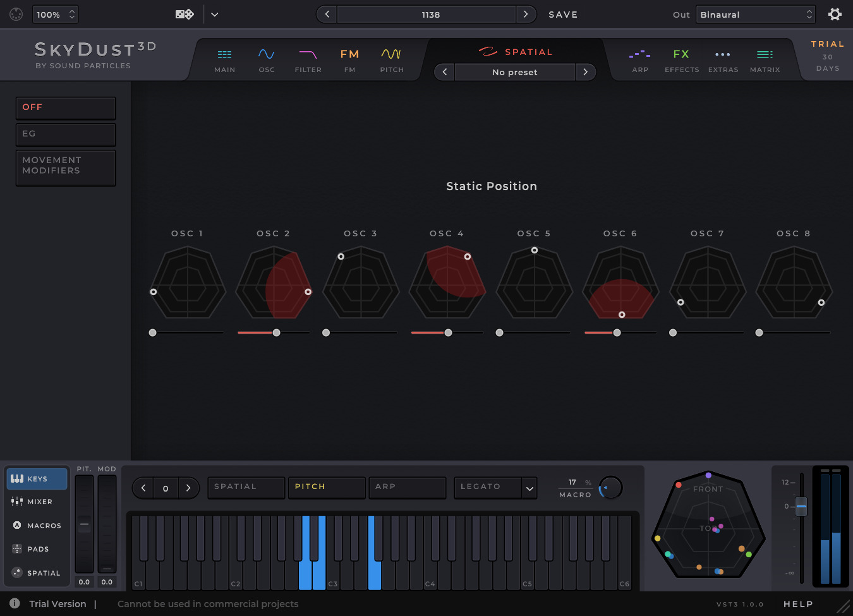Screen dimensions: 853x616
Task: Select the KEYS panel
Action: pyautogui.click(x=37, y=479)
